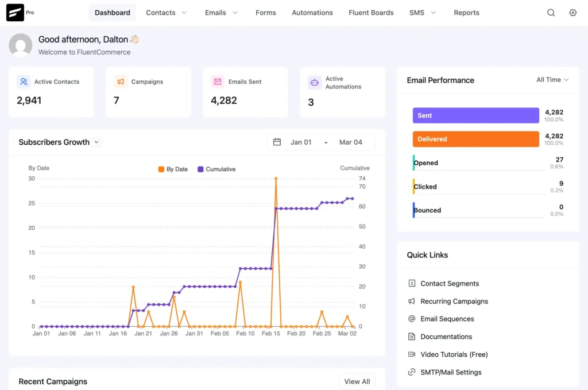
Task: Expand the Subscribers Growth chart selector
Action: coord(96,142)
